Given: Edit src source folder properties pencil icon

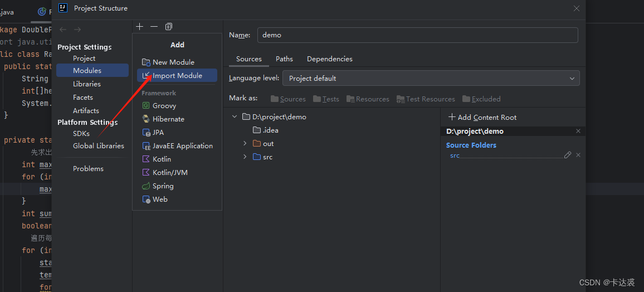Looking at the screenshot, I should pos(568,155).
